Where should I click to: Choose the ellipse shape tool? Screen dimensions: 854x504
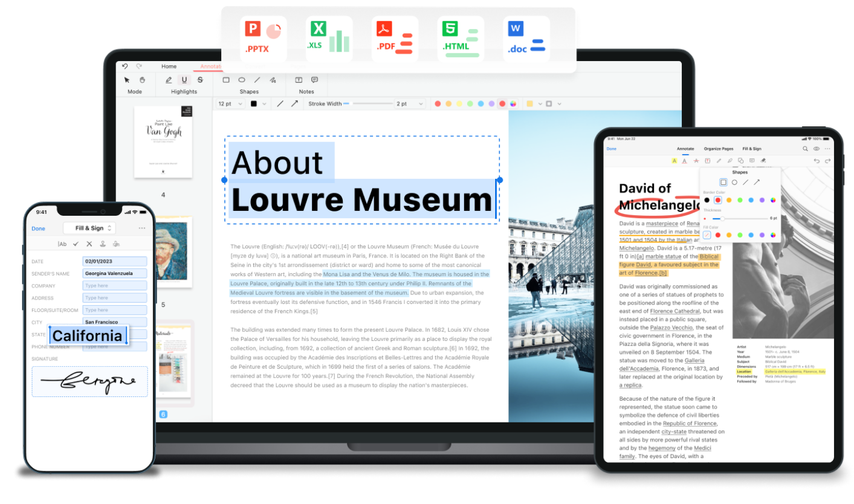pyautogui.click(x=242, y=80)
